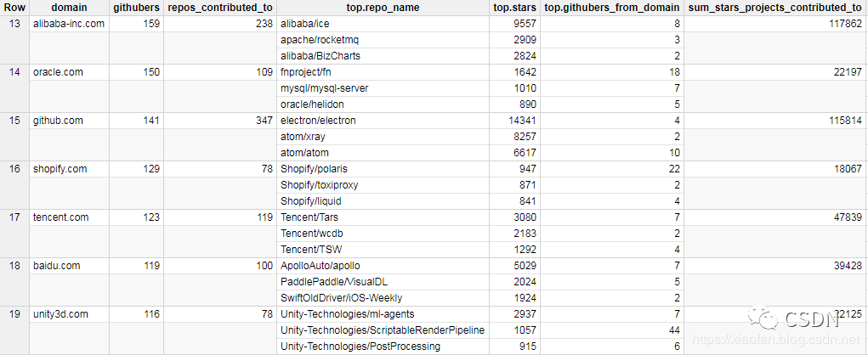Click the electron/electron repo name

[x=318, y=121]
